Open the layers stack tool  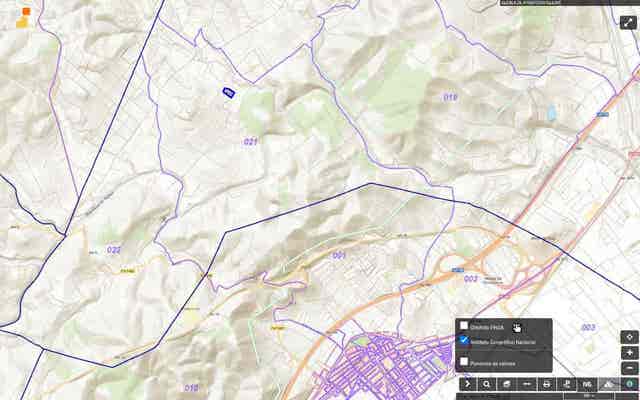tap(507, 384)
